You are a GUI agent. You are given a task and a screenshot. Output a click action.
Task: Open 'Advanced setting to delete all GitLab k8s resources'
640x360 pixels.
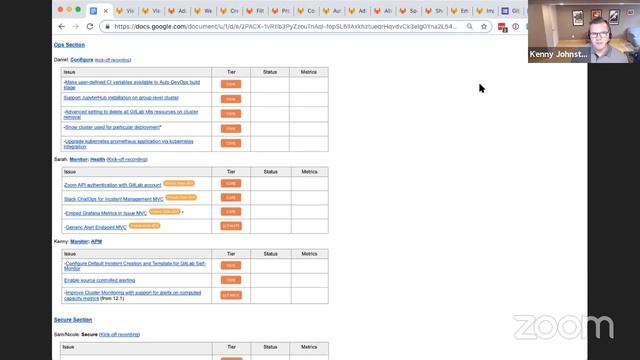[x=131, y=114]
